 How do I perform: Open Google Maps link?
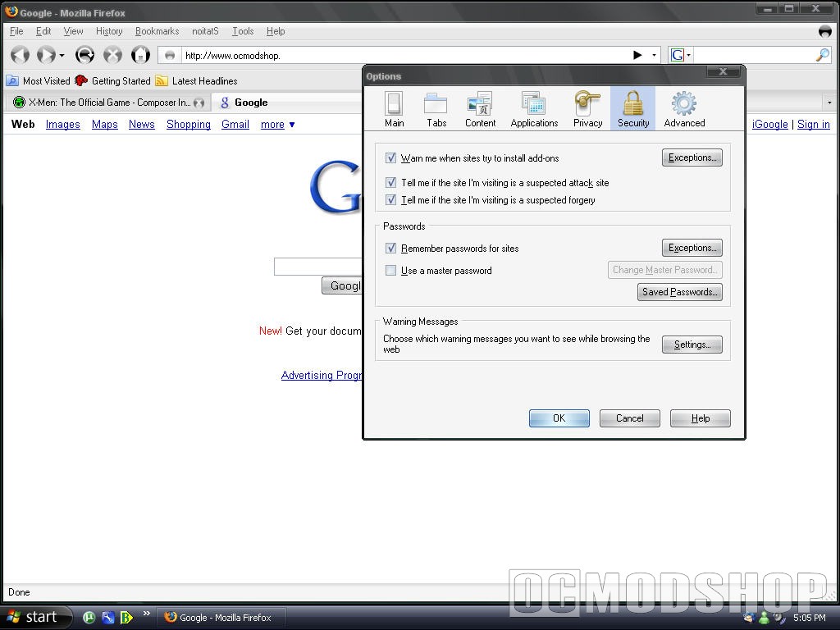[x=104, y=125]
